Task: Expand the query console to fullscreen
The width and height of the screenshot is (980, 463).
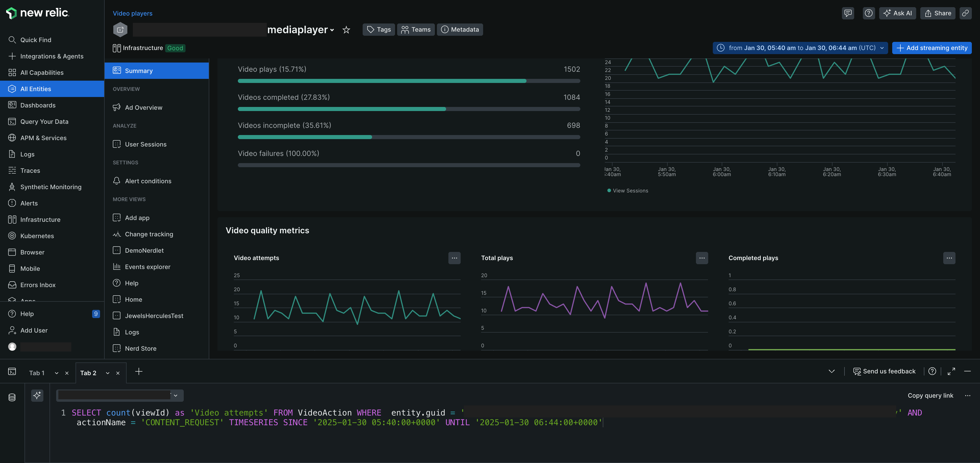Action: pyautogui.click(x=951, y=371)
